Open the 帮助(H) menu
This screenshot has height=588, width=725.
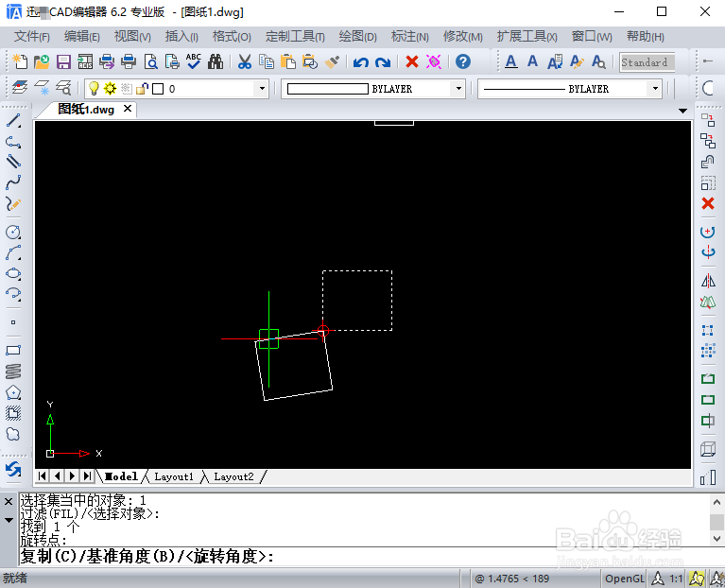tap(645, 37)
